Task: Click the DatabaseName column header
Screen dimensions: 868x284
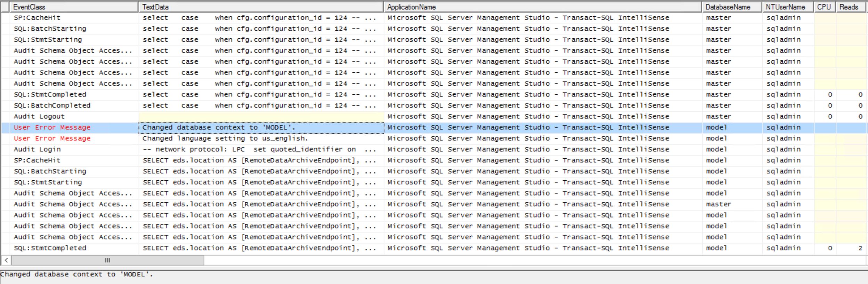Action: click(732, 7)
